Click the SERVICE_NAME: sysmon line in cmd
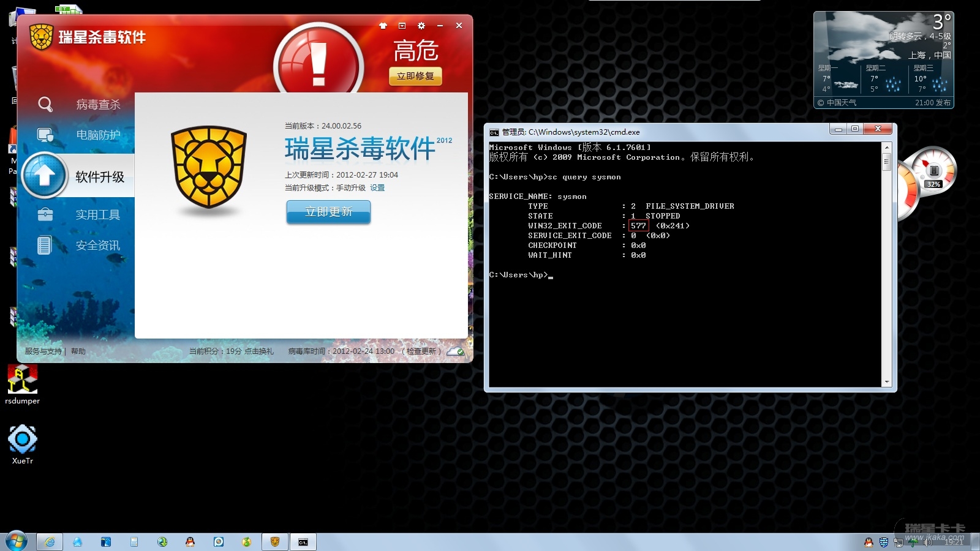The image size is (980, 551). pyautogui.click(x=538, y=197)
